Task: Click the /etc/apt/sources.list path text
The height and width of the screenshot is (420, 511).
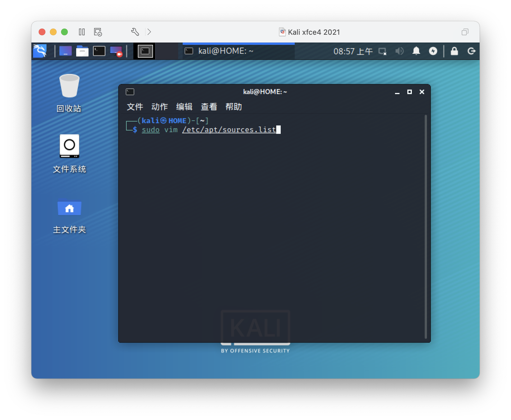Action: click(x=229, y=130)
